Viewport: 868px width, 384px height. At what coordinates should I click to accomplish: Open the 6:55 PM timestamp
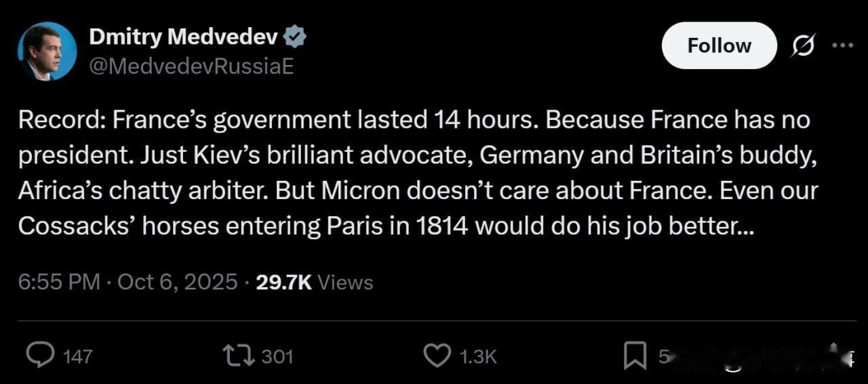(60, 282)
